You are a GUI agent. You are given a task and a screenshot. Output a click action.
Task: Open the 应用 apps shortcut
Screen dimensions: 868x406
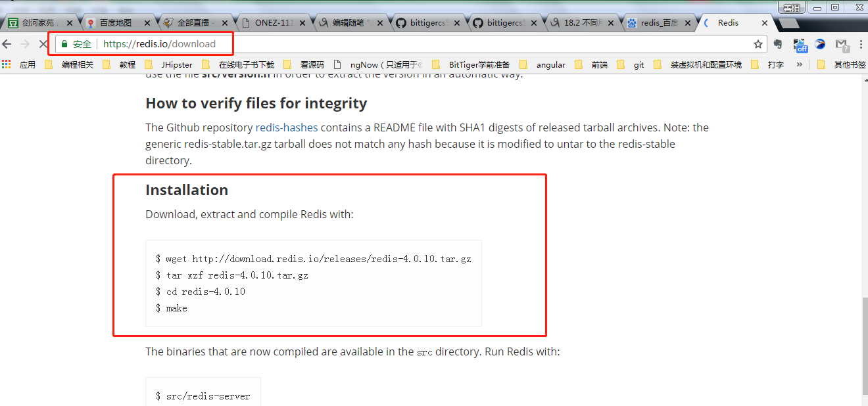point(19,64)
